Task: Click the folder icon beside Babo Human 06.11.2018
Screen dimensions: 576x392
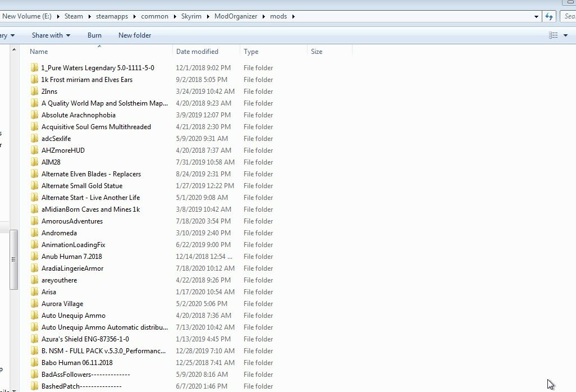Action: (34, 362)
